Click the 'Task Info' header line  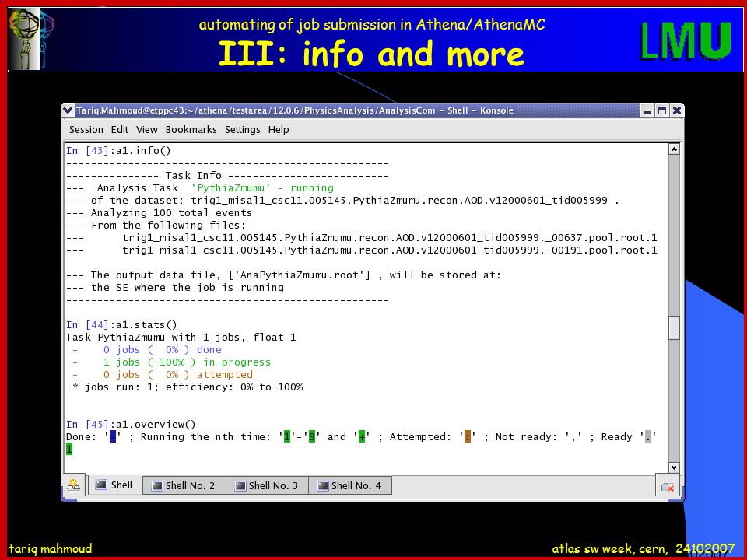228,175
